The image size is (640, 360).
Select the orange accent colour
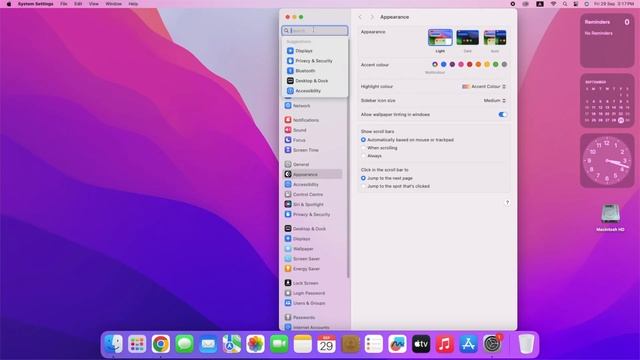click(x=478, y=64)
